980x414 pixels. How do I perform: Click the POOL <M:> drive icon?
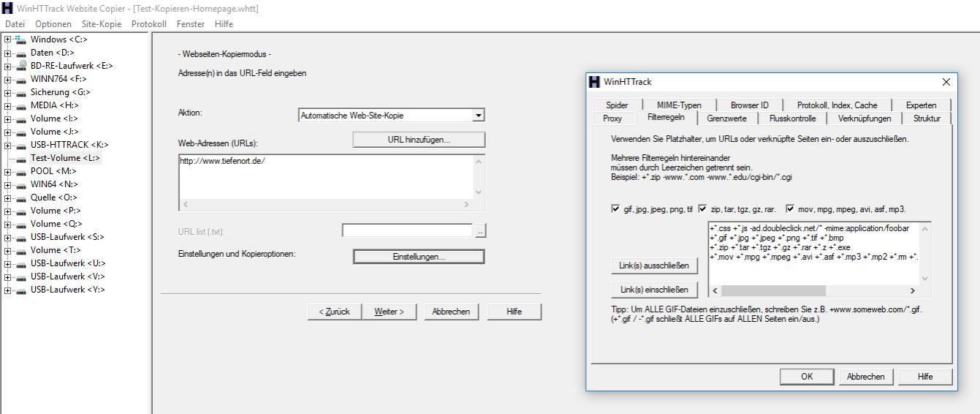click(x=21, y=171)
